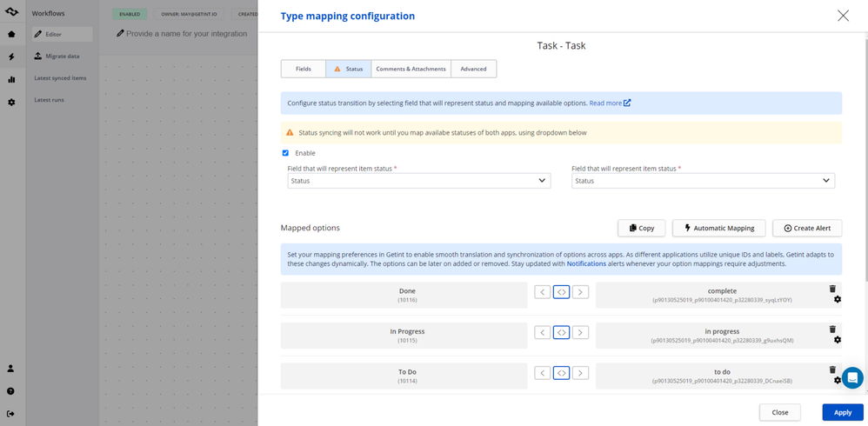Open the reports chart icon in sidebar
868x426 pixels.
click(x=11, y=79)
